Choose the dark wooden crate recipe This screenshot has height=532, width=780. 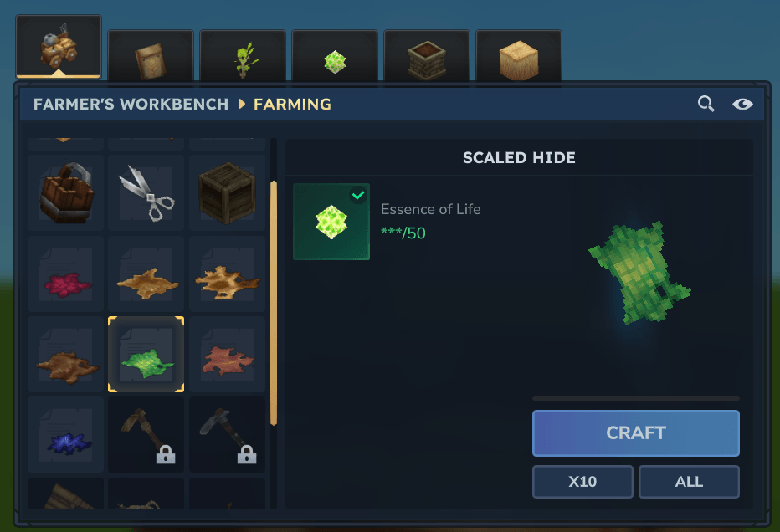pyautogui.click(x=227, y=192)
